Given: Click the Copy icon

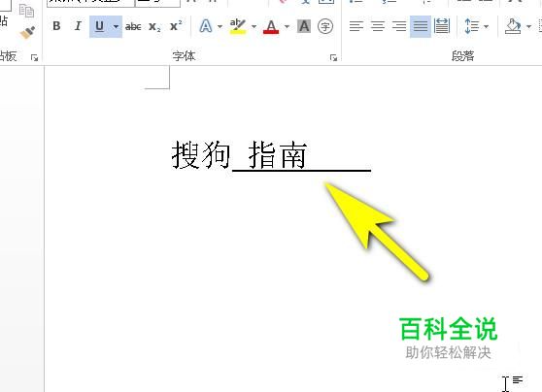Looking at the screenshot, I should point(26,11).
